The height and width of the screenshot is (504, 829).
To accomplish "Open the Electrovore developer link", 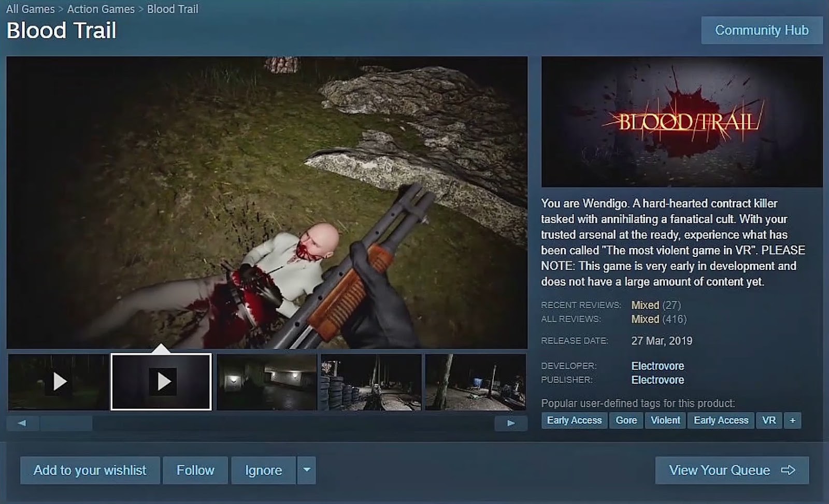I will [x=658, y=366].
